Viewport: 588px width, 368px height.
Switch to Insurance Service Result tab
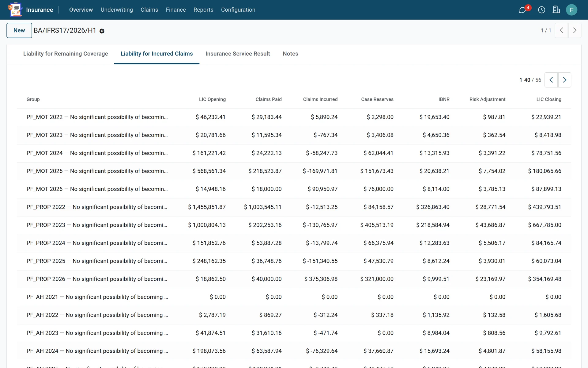[238, 54]
